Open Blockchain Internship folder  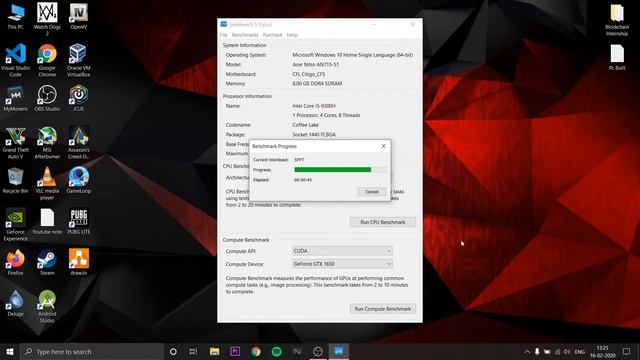617,20
